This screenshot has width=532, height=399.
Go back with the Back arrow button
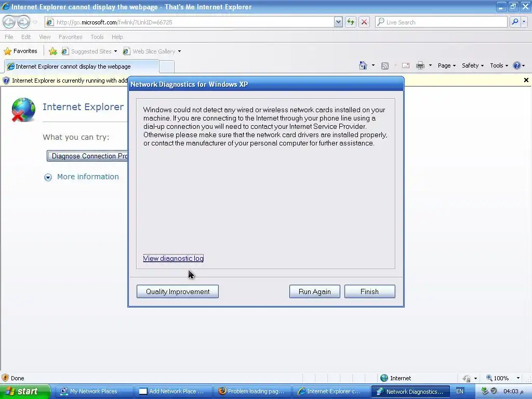click(9, 22)
